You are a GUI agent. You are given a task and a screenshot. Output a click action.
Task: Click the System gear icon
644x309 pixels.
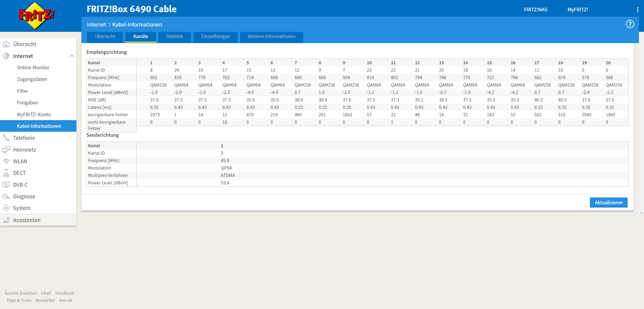pos(6,208)
